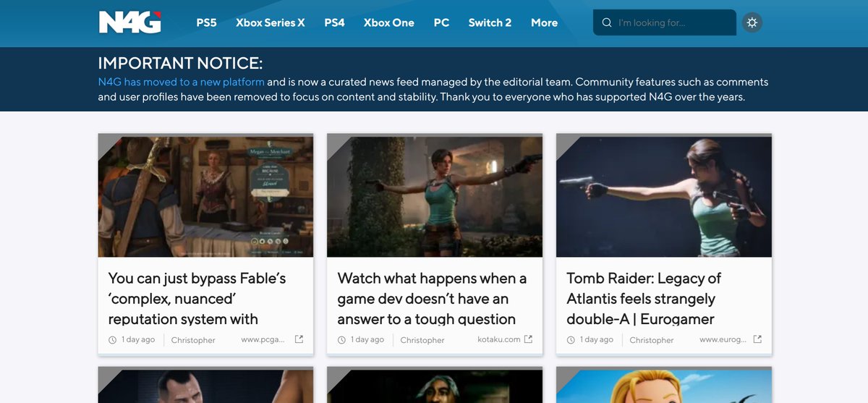Focus the 'I'm looking for...' search field
This screenshot has height=403, width=868.
[665, 22]
